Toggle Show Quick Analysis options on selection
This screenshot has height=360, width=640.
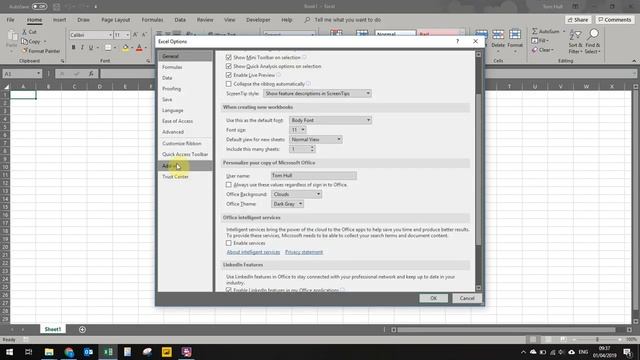229,66
